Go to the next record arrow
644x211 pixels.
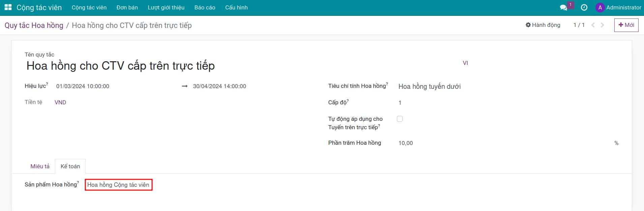pos(603,25)
